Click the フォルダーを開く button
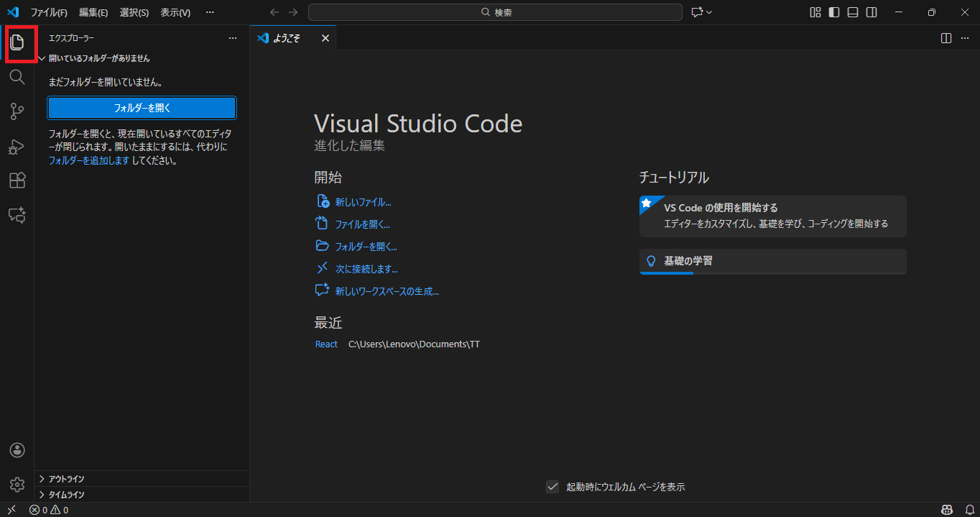 tap(142, 108)
